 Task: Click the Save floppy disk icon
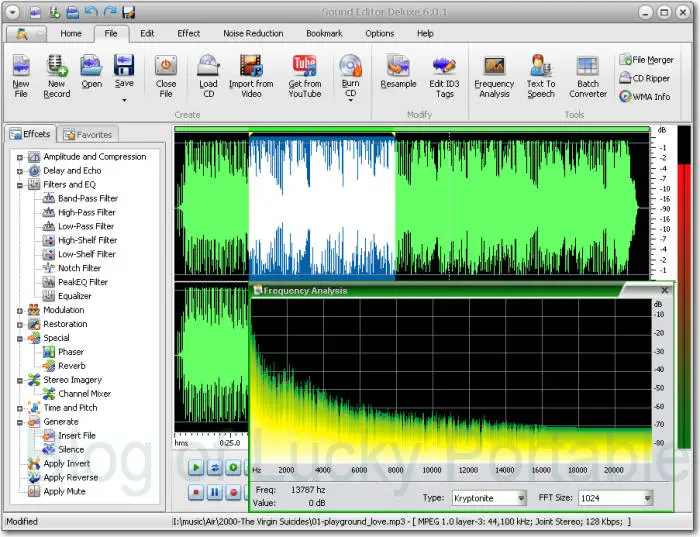click(124, 66)
